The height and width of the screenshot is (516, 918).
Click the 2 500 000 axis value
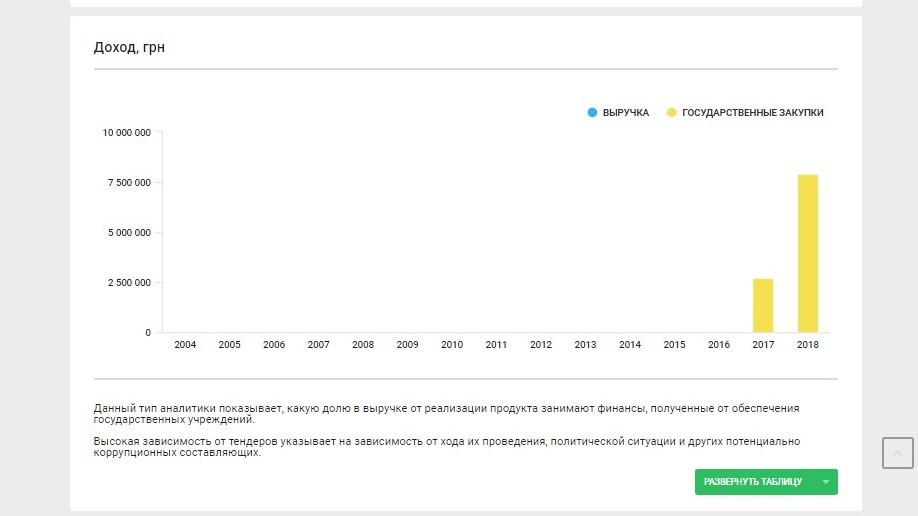point(130,282)
